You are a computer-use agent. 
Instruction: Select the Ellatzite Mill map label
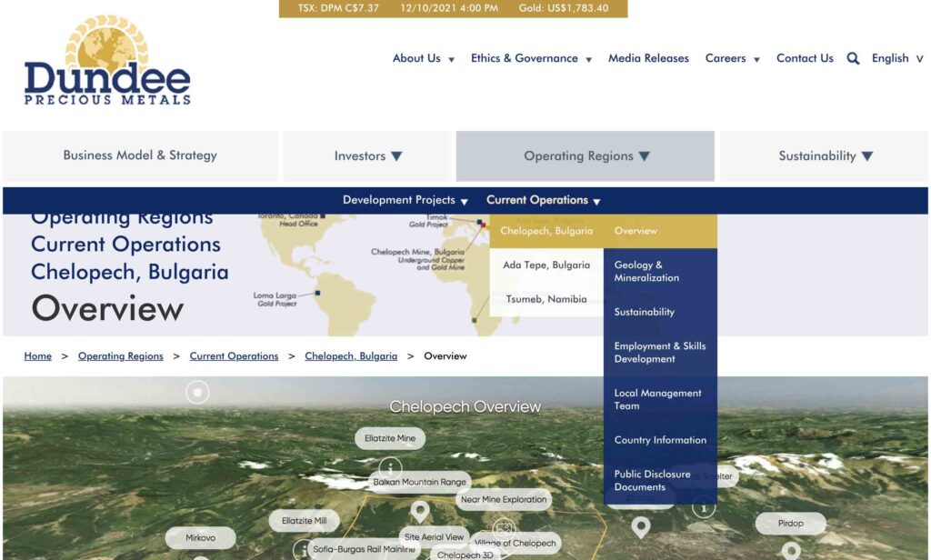click(304, 521)
